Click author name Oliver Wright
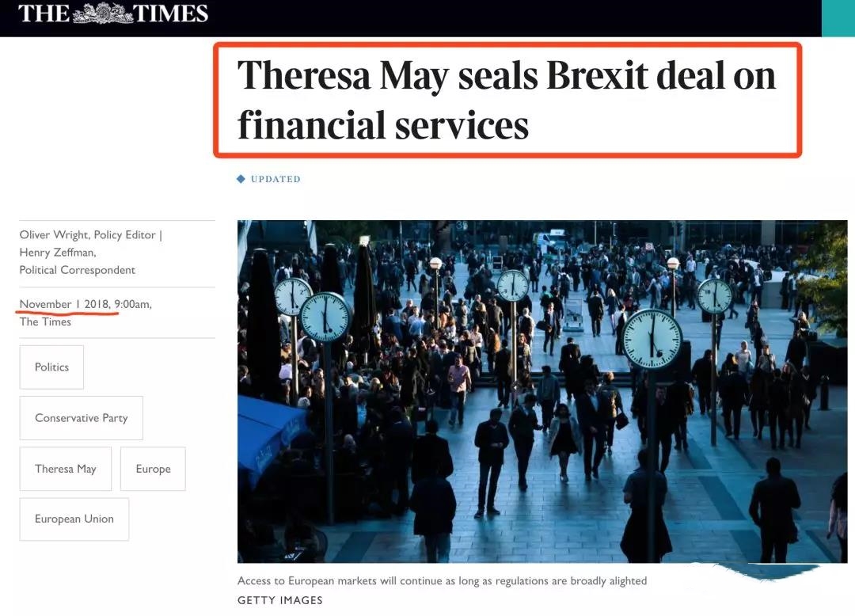 point(54,235)
